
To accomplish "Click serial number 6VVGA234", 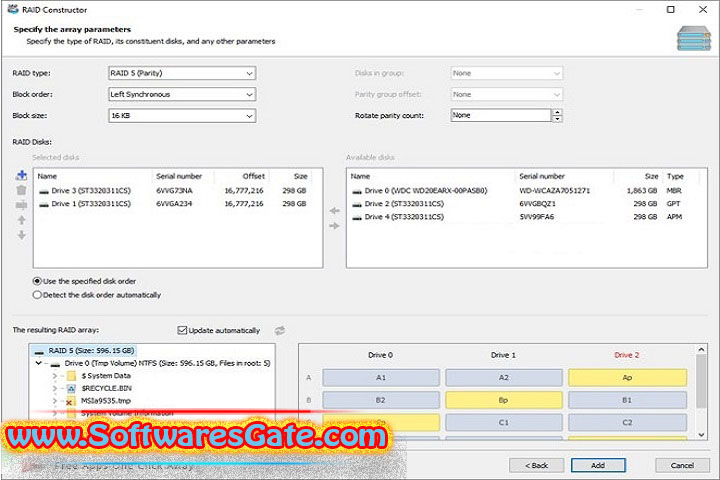I will point(174,204).
